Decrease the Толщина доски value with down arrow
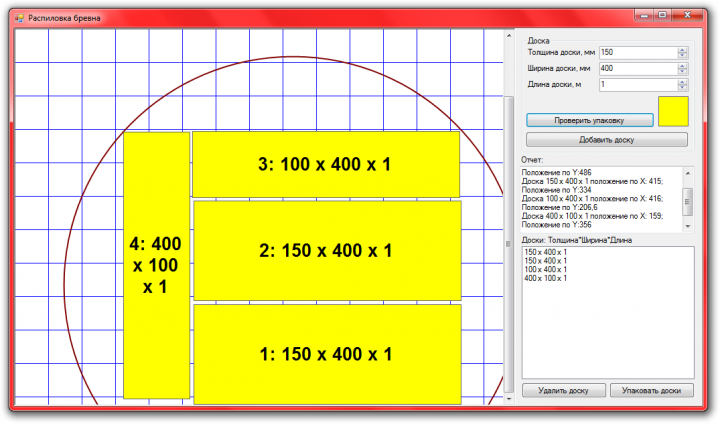The height and width of the screenshot is (424, 720). point(682,56)
